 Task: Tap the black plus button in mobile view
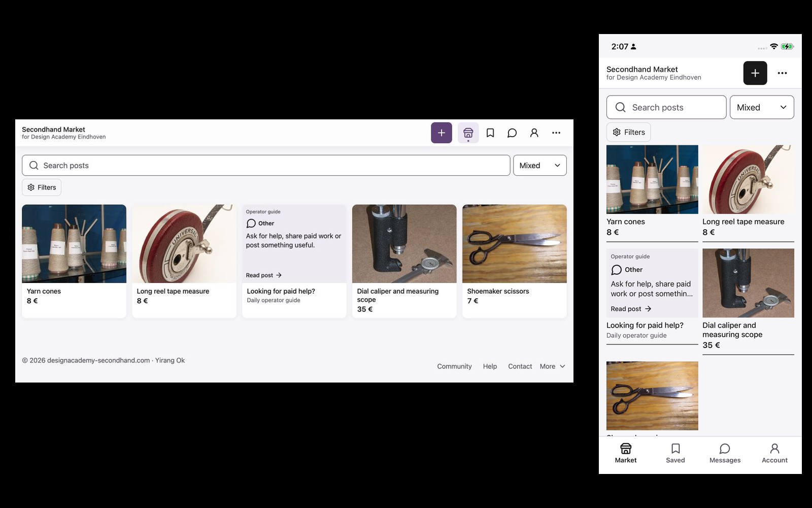pos(755,73)
